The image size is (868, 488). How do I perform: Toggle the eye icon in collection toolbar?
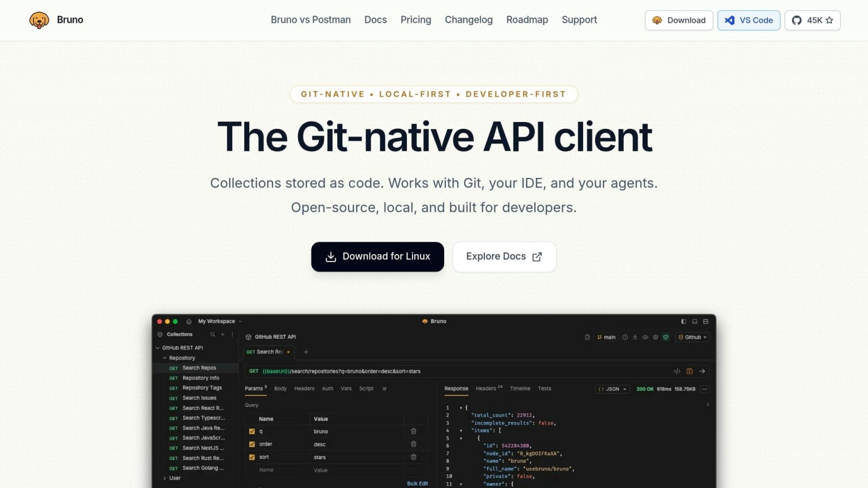(x=645, y=337)
